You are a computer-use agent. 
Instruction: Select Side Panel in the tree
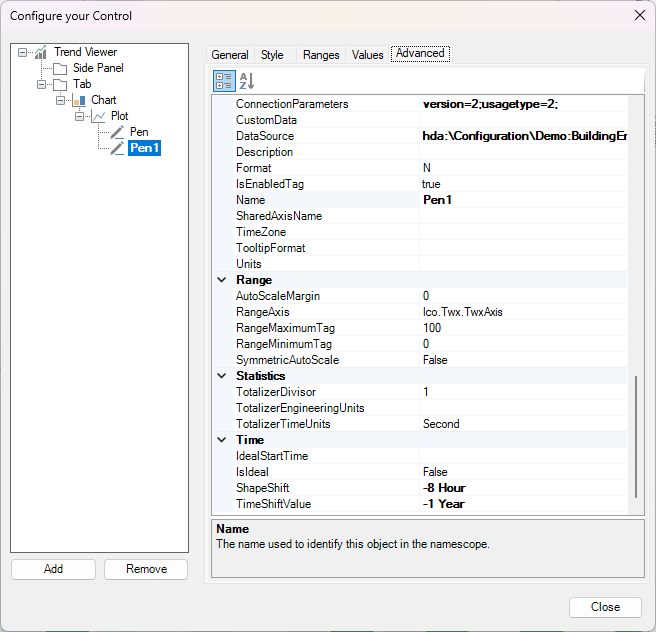click(98, 68)
